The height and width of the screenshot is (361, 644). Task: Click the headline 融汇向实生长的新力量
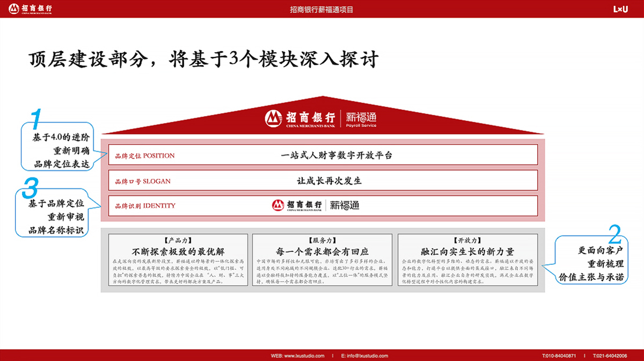pos(468,251)
